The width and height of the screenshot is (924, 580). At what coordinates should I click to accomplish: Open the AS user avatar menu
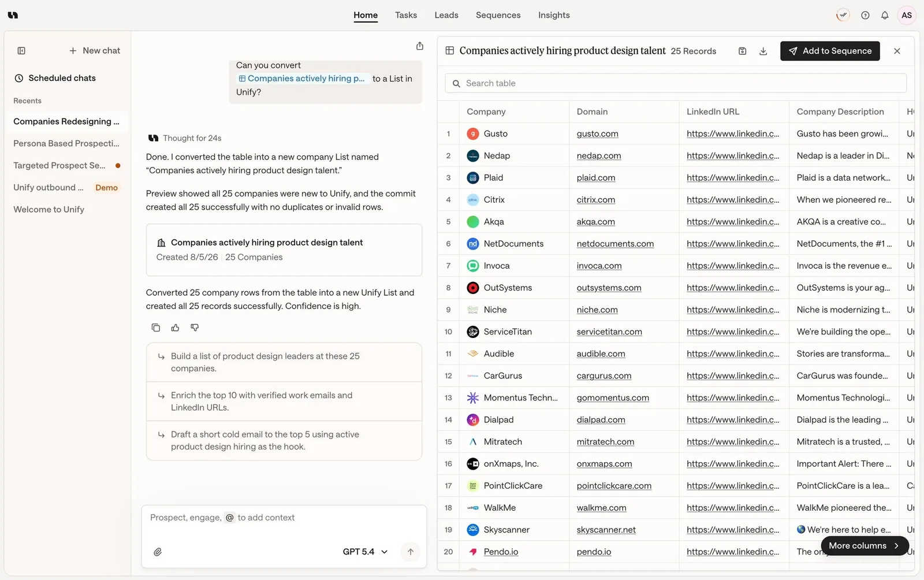click(x=907, y=16)
